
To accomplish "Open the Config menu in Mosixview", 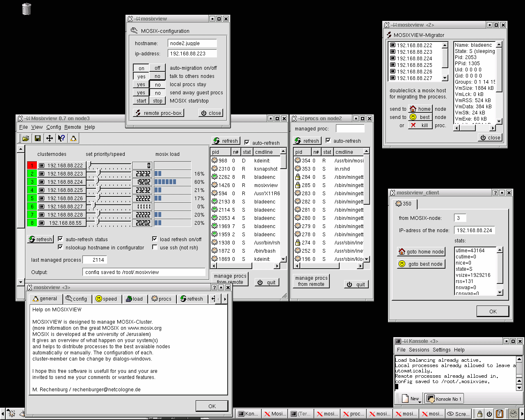I will click(x=53, y=127).
